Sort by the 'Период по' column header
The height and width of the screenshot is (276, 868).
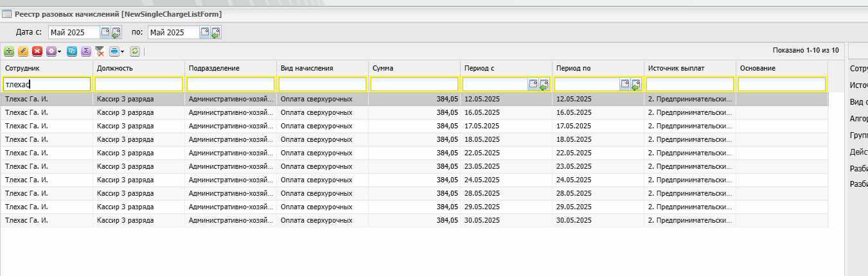click(598, 68)
